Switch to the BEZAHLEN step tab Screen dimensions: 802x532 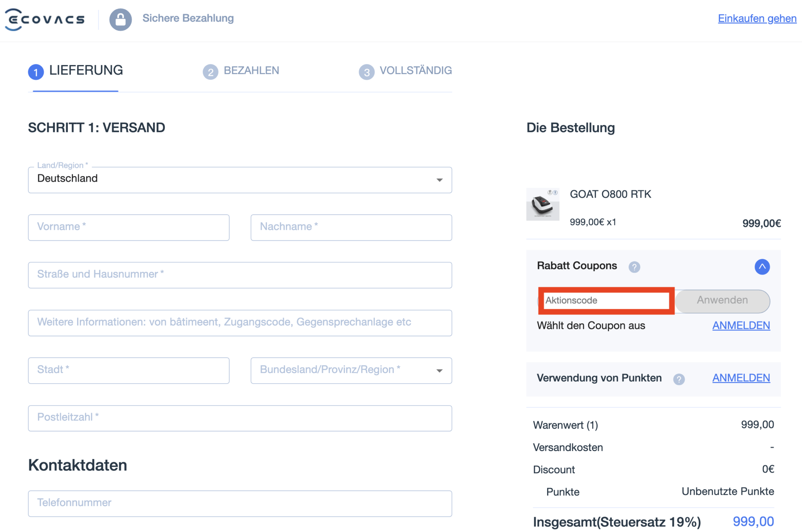[x=251, y=70]
